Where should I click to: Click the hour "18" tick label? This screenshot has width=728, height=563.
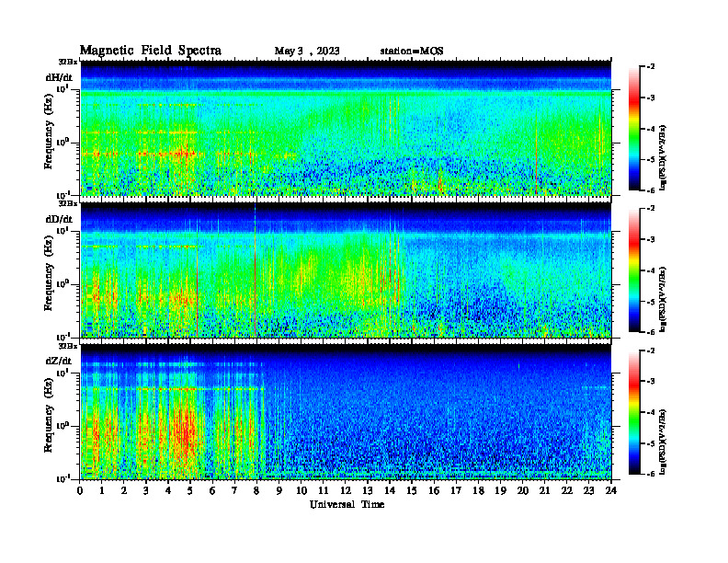point(478,490)
